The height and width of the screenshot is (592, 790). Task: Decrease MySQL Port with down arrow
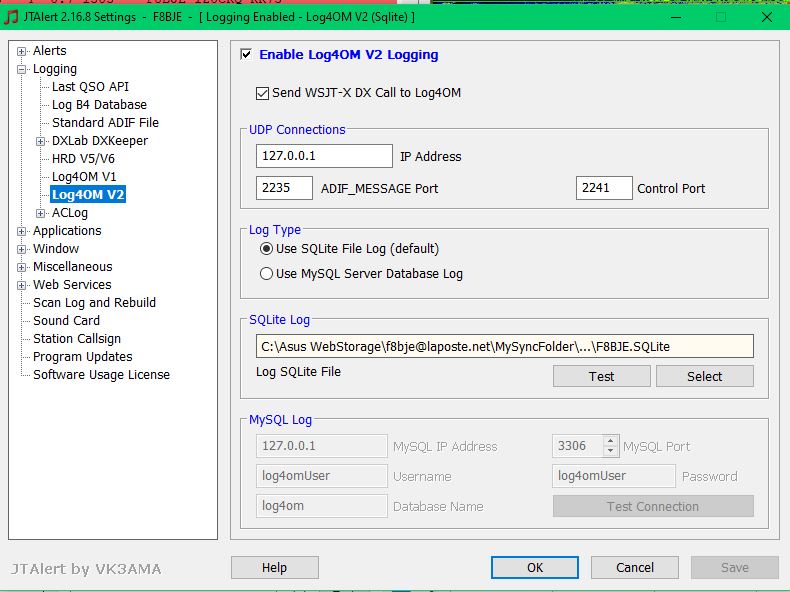pos(611,451)
